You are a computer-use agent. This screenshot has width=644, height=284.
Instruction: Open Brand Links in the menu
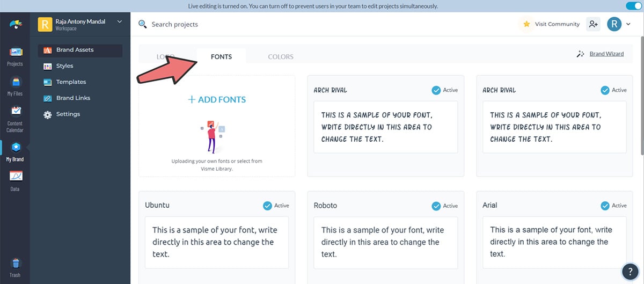(73, 98)
